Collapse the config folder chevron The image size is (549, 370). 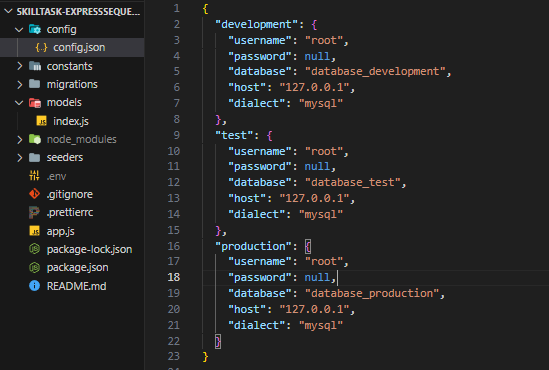[x=19, y=30]
